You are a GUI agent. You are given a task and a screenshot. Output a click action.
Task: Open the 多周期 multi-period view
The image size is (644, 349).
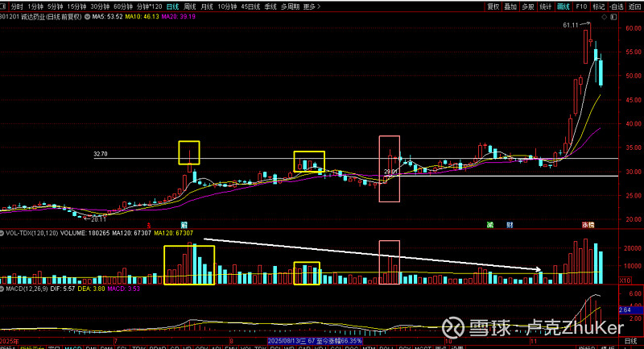point(290,6)
